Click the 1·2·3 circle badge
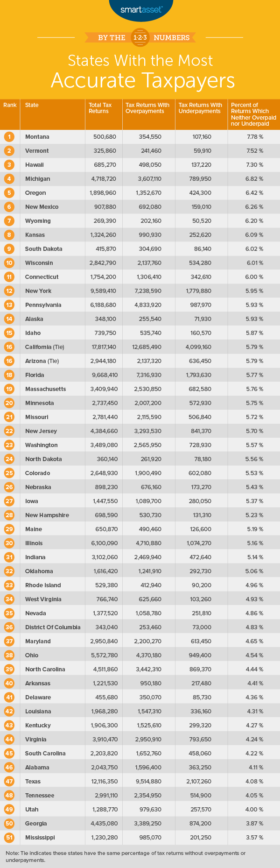 tap(140, 37)
